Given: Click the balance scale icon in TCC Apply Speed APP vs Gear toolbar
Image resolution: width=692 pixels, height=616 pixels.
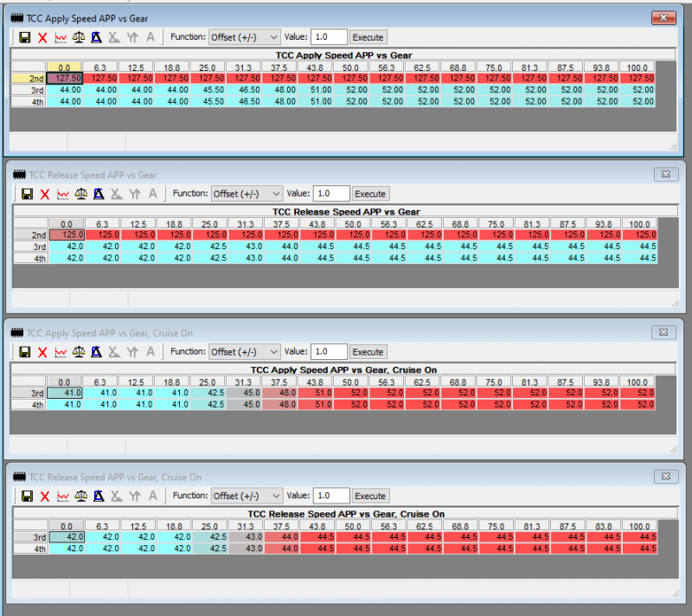Looking at the screenshot, I should pos(79,37).
